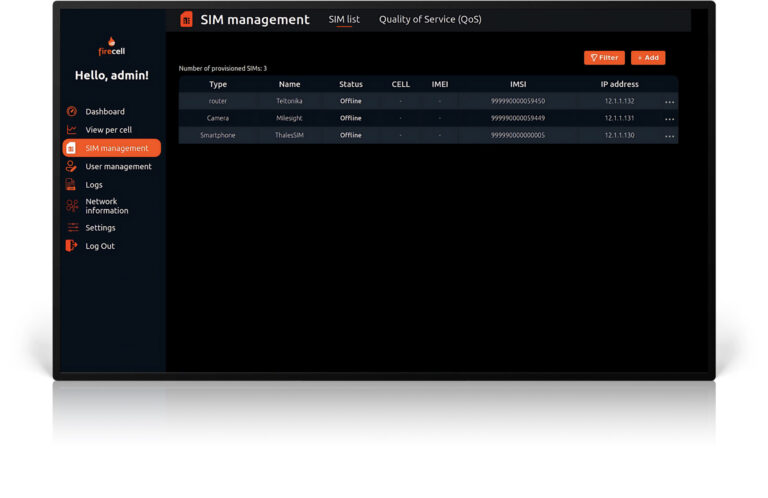Click the Network information icon
The image size is (768, 498).
[x=71, y=206]
